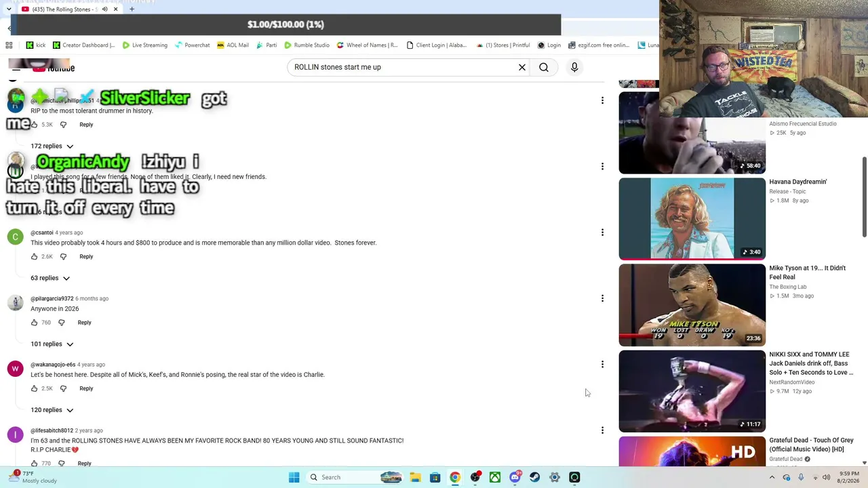868x488 pixels.
Task: Expand the 172 replies thread
Action: (x=52, y=146)
